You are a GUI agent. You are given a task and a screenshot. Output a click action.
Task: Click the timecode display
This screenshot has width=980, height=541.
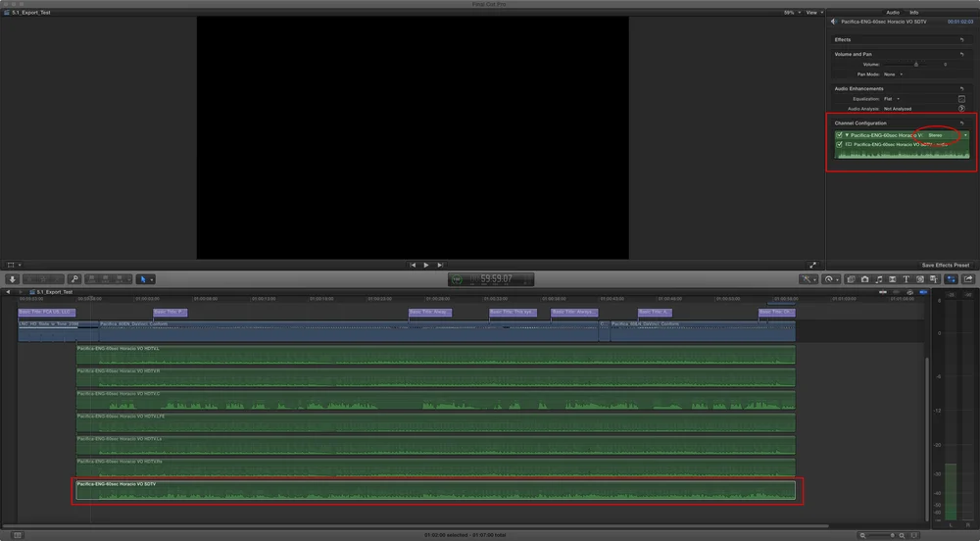(491, 279)
